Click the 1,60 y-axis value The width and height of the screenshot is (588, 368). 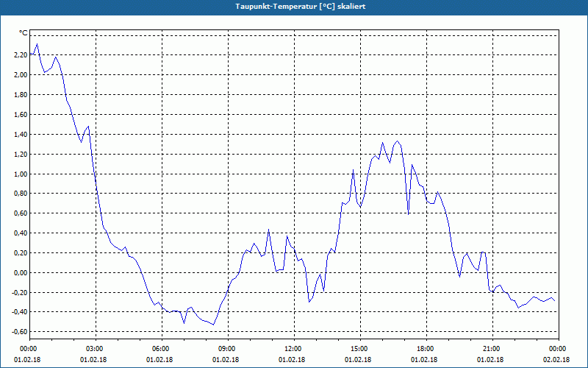tap(21, 115)
